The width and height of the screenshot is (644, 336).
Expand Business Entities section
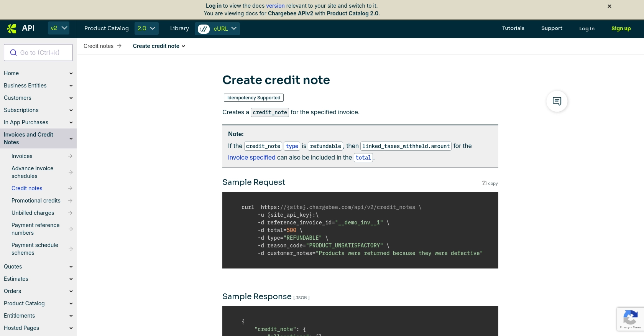coord(71,86)
